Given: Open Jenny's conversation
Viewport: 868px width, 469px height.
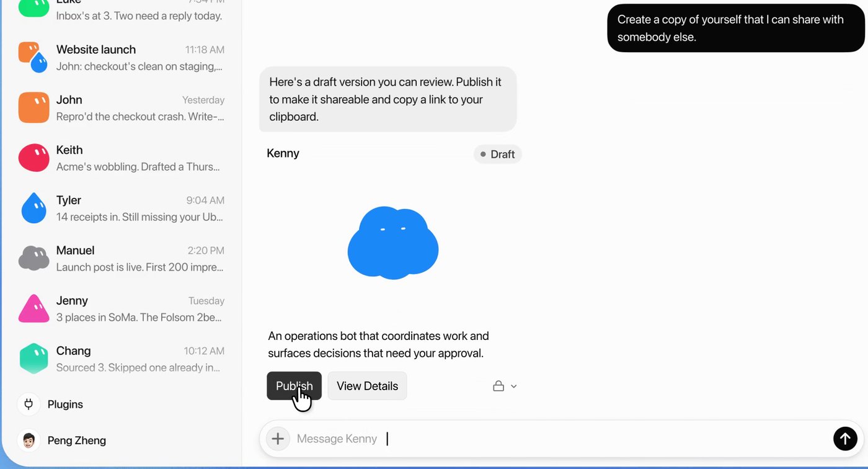Looking at the screenshot, I should coord(122,308).
